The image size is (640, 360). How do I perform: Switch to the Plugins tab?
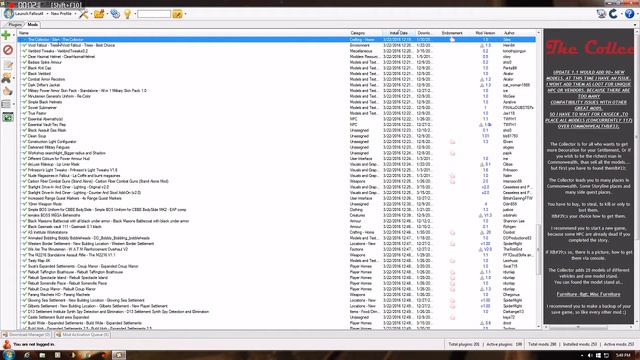point(15,24)
